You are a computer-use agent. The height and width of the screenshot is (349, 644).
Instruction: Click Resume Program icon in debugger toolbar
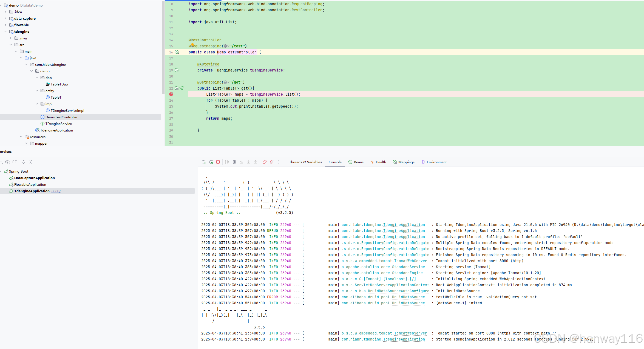tap(227, 162)
